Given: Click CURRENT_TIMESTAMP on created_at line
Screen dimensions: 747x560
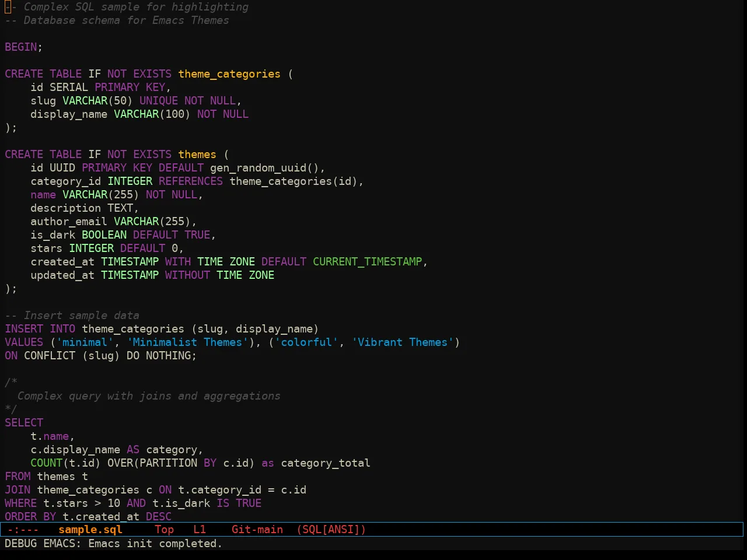Looking at the screenshot, I should tap(368, 262).
